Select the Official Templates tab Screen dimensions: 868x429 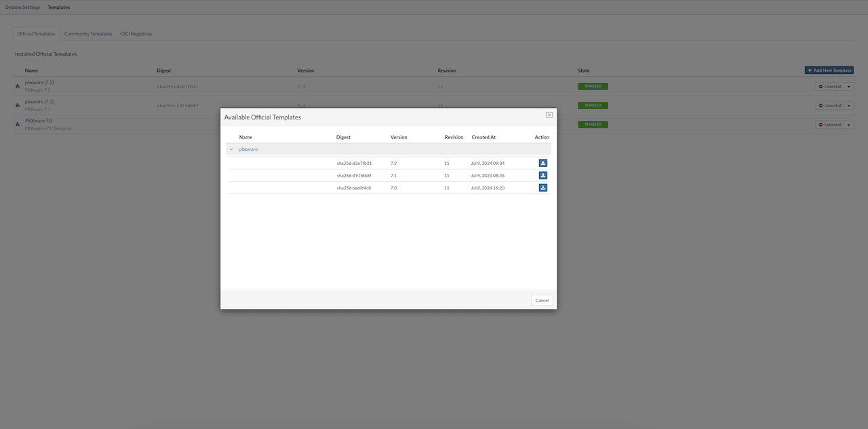coord(37,34)
